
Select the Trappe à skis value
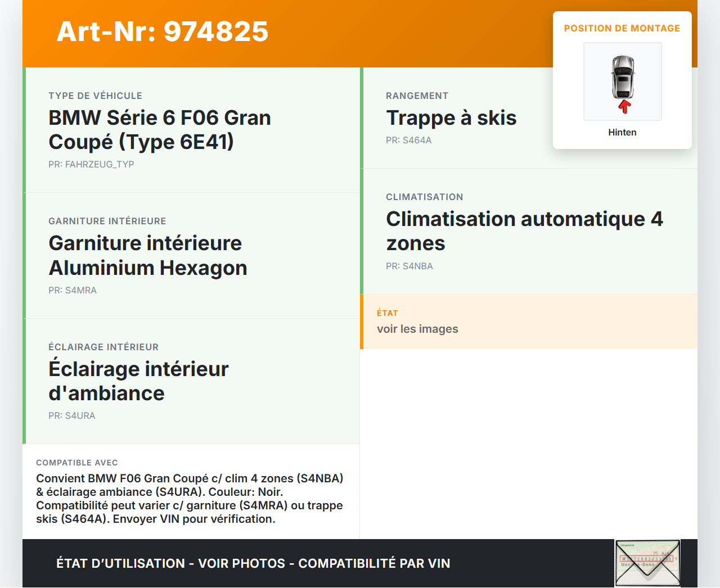451,118
